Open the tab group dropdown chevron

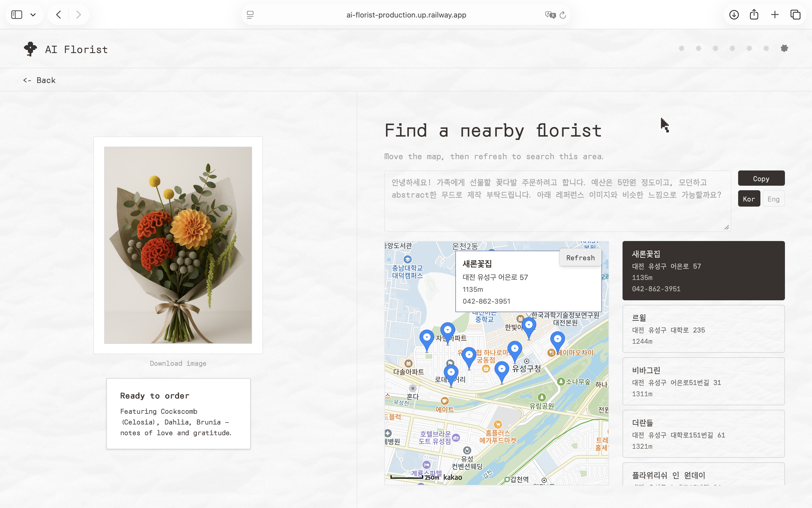coord(33,15)
